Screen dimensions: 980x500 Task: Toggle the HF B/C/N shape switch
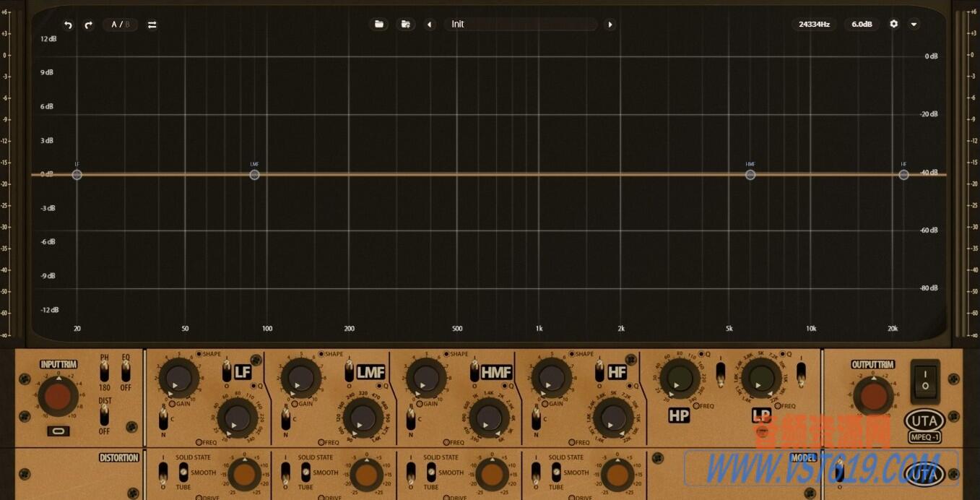[536, 418]
